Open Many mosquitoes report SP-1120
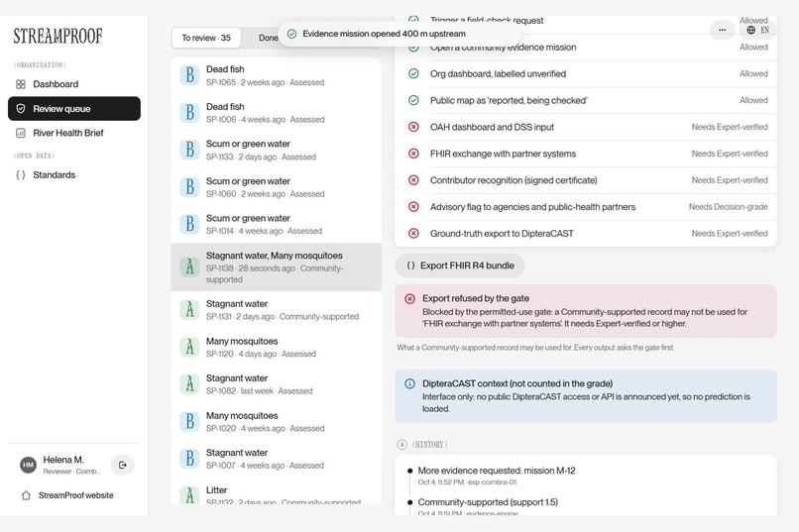Screen dimensions: 799x532 277,347
